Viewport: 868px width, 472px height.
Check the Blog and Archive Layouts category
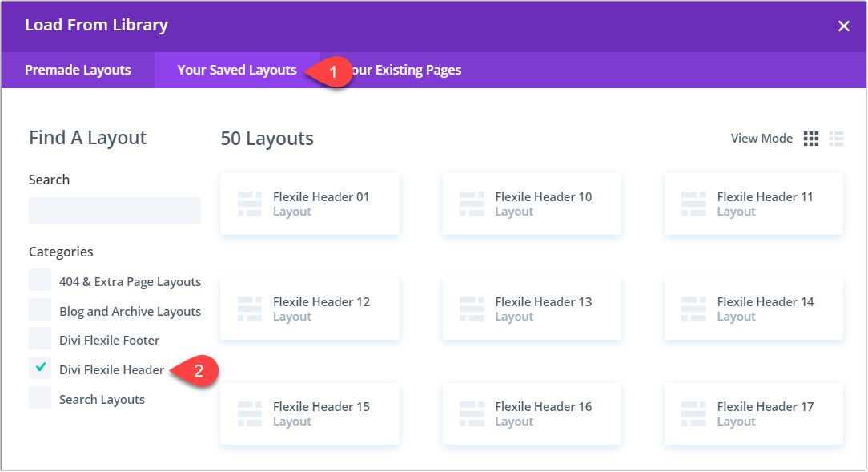(39, 310)
